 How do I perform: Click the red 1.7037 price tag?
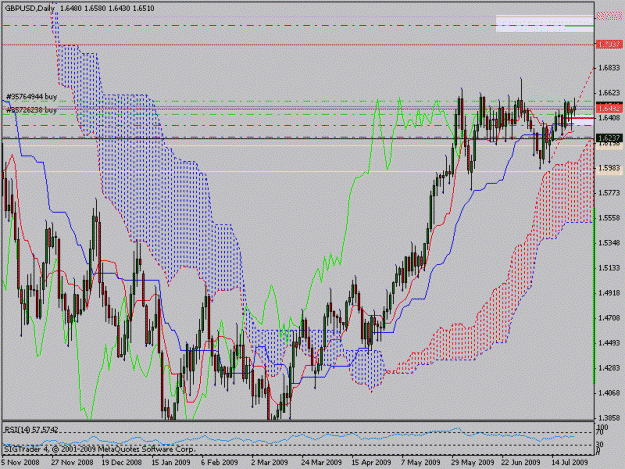coord(608,44)
